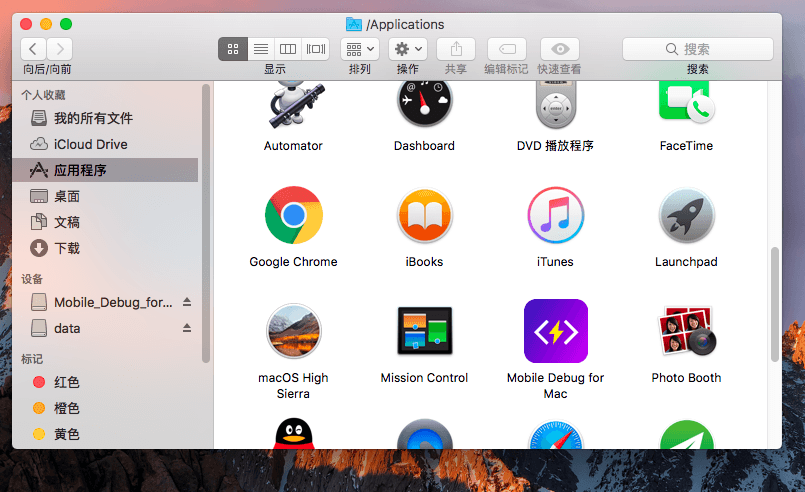805x492 pixels.
Task: Click the Mission Control label
Action: click(424, 378)
